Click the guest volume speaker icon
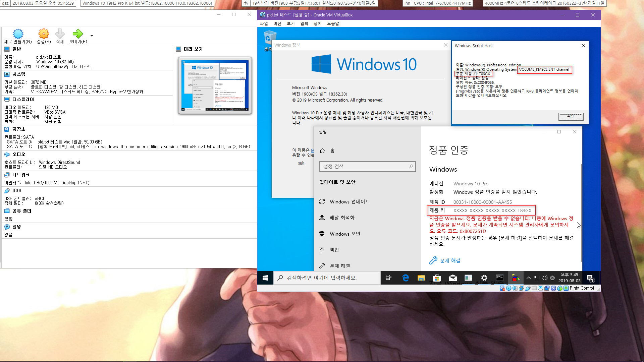 point(545,278)
